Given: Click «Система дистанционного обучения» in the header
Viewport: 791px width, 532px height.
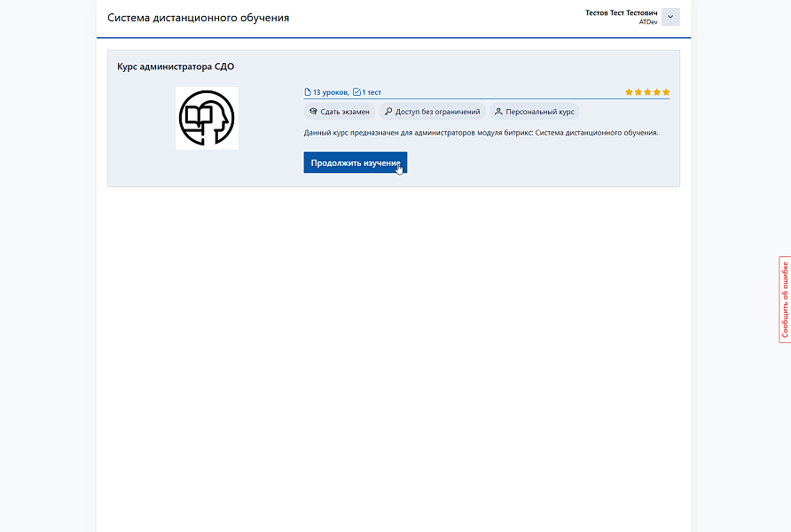Looking at the screenshot, I should coord(197,16).
